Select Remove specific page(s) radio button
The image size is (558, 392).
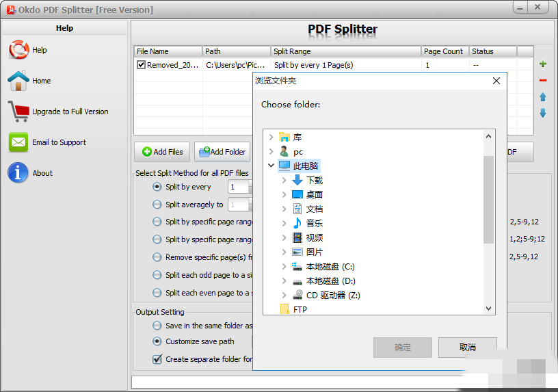coord(157,257)
